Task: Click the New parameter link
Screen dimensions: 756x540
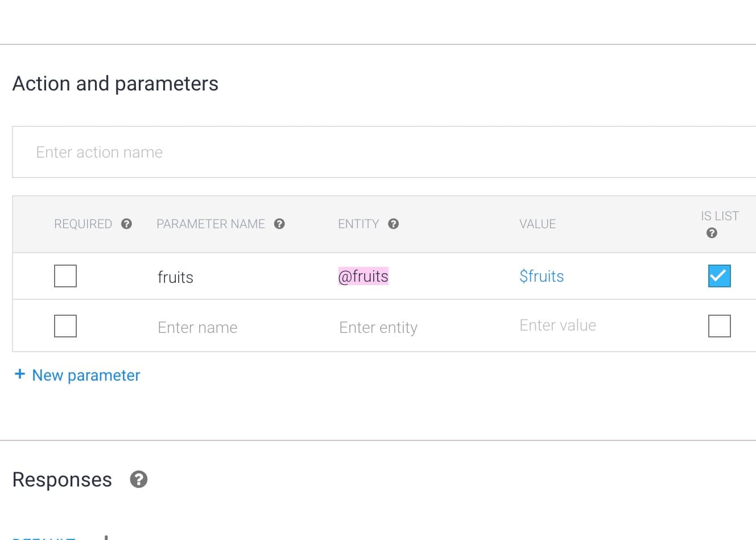Action: point(86,375)
